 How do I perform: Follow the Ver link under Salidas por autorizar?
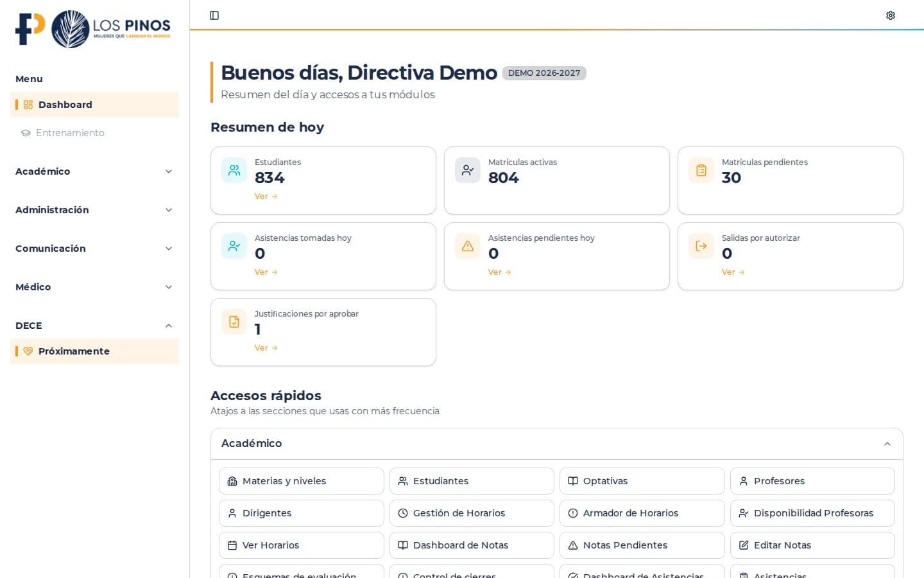click(x=733, y=272)
